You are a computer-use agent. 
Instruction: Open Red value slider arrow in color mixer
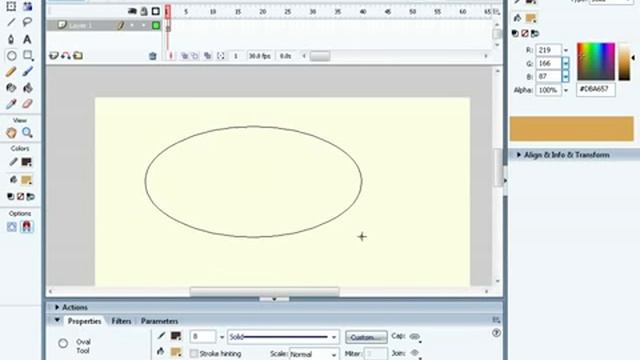(x=566, y=50)
